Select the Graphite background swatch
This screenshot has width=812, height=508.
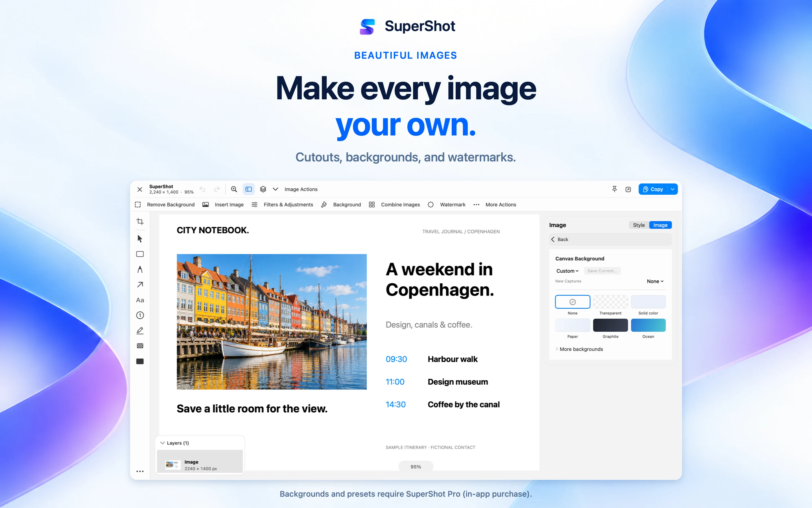610,325
